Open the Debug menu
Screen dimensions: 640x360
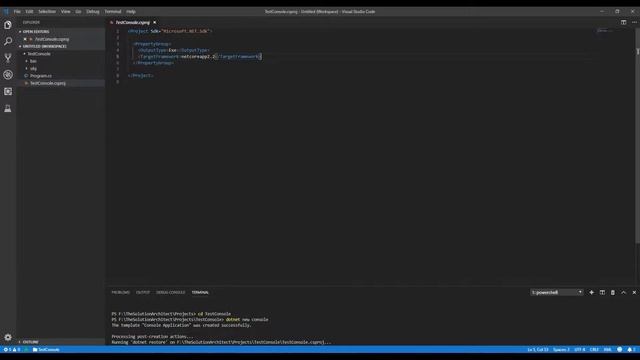[x=93, y=11]
